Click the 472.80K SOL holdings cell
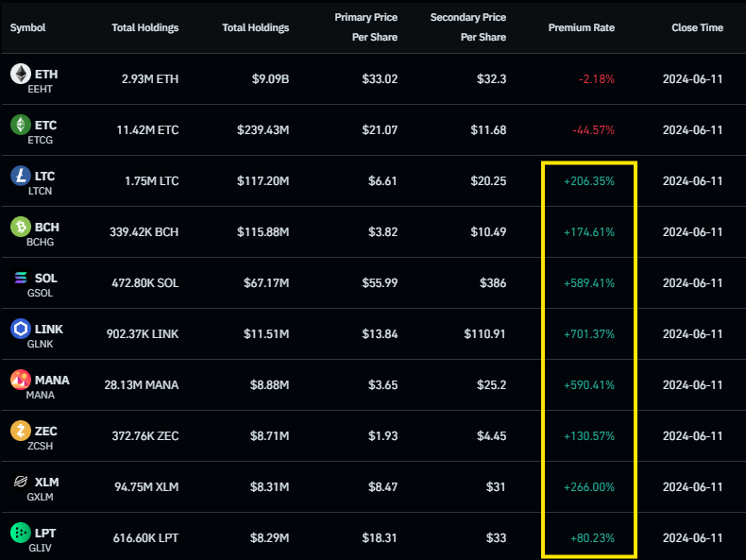Image resolution: width=746 pixels, height=560 pixels. pyautogui.click(x=145, y=282)
